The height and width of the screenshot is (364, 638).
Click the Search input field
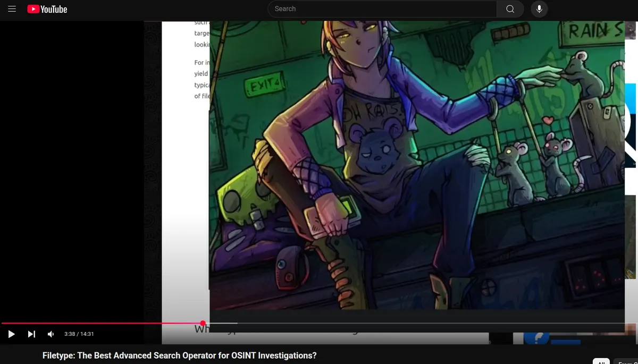(x=382, y=9)
